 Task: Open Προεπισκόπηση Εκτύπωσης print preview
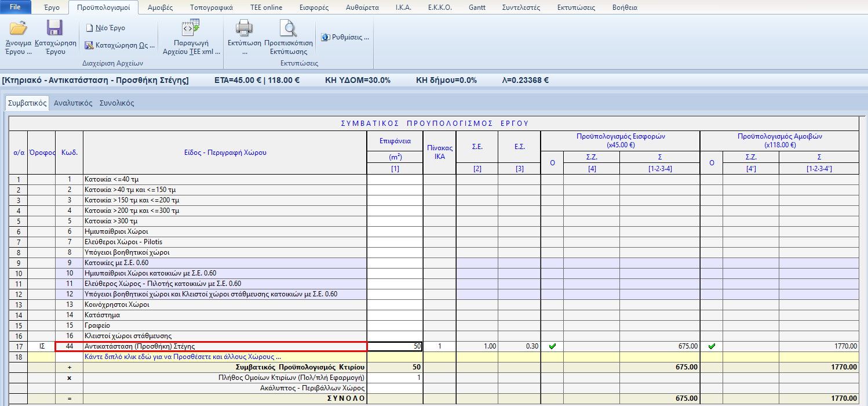[288, 28]
